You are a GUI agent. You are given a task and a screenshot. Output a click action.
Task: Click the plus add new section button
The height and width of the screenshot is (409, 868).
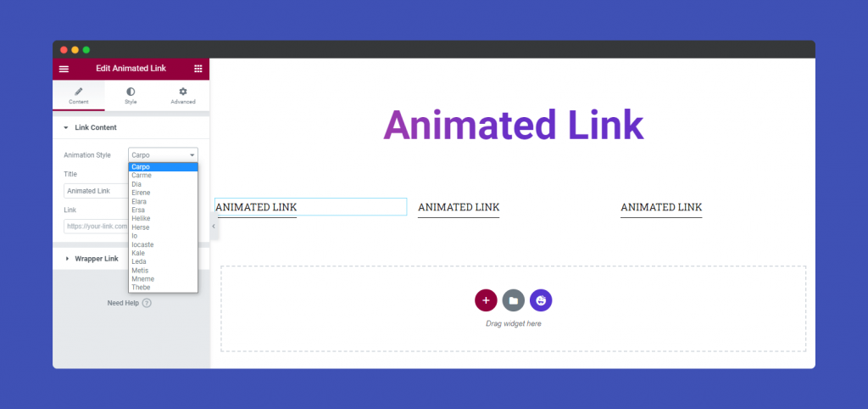[x=486, y=300]
